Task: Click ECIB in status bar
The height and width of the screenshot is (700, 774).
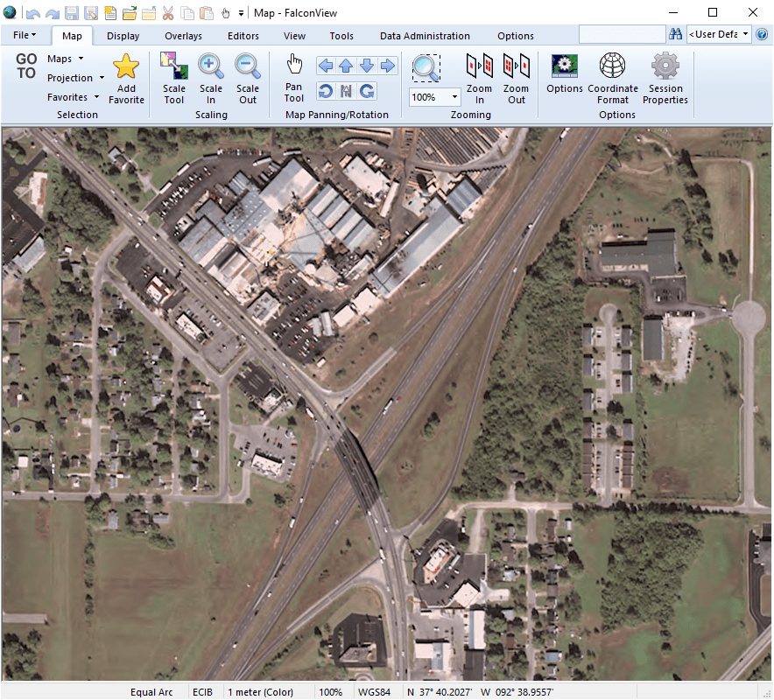Action: [x=203, y=692]
